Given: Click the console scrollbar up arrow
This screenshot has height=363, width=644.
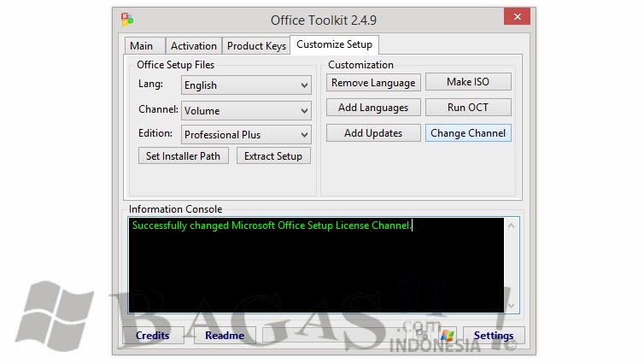Looking at the screenshot, I should coord(512,225).
